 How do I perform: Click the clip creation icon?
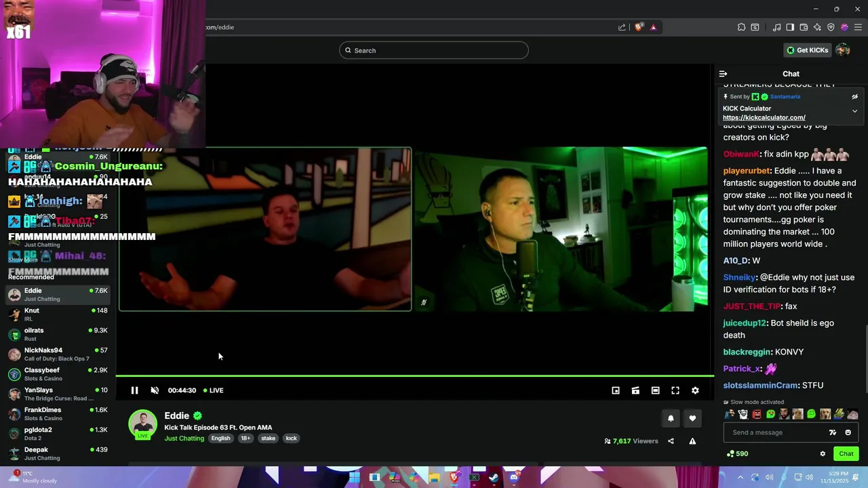click(x=635, y=390)
